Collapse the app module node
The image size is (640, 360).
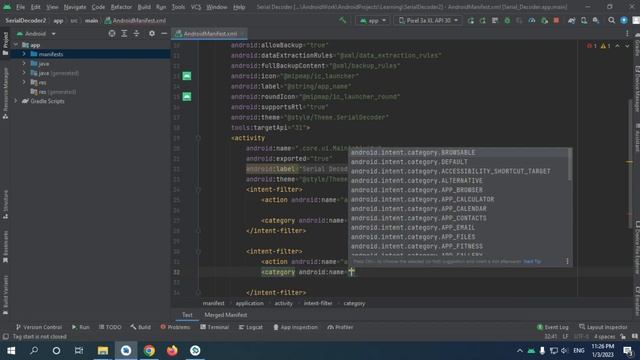coord(16,45)
